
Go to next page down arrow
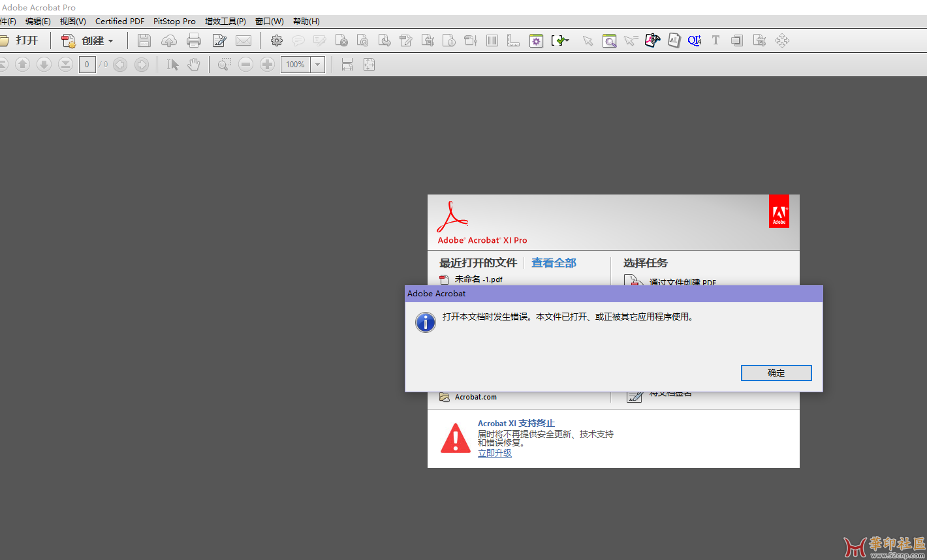[44, 64]
